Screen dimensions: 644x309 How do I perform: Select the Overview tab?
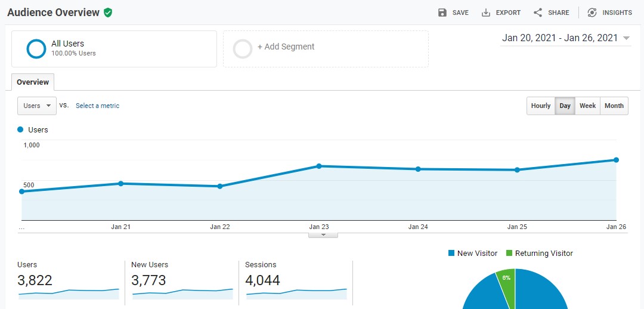33,82
